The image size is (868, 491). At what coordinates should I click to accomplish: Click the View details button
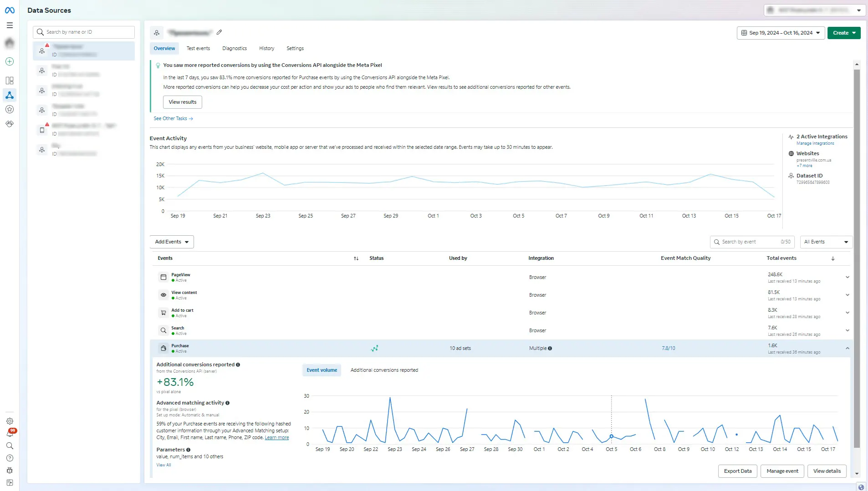coord(827,471)
